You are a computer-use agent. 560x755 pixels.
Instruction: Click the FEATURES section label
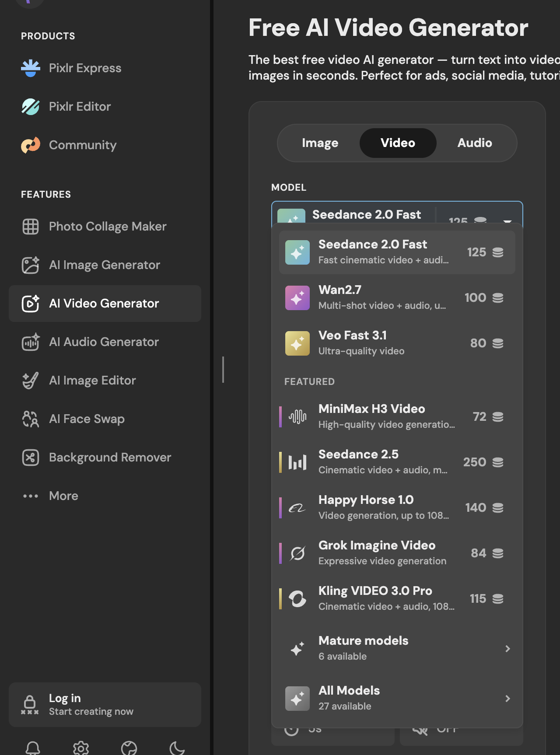(46, 194)
